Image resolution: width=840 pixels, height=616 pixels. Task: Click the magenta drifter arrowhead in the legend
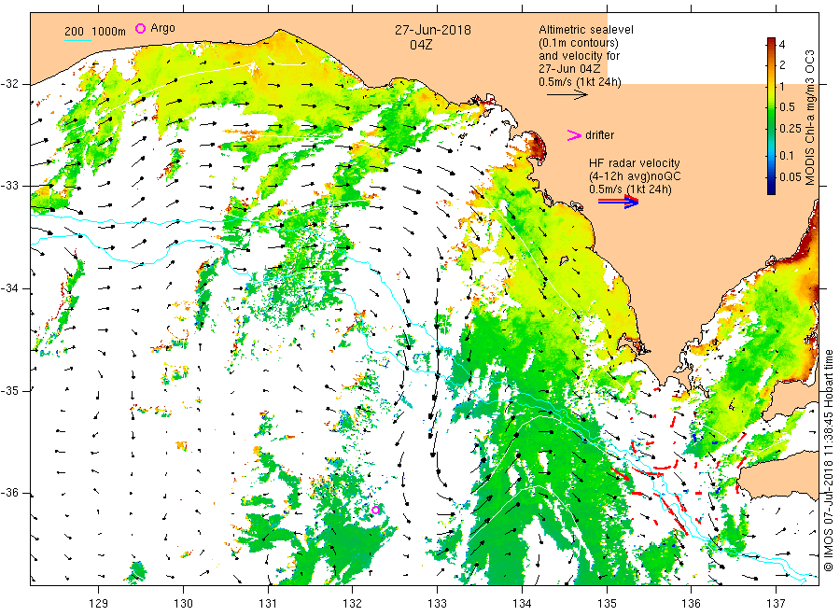pyautogui.click(x=574, y=135)
